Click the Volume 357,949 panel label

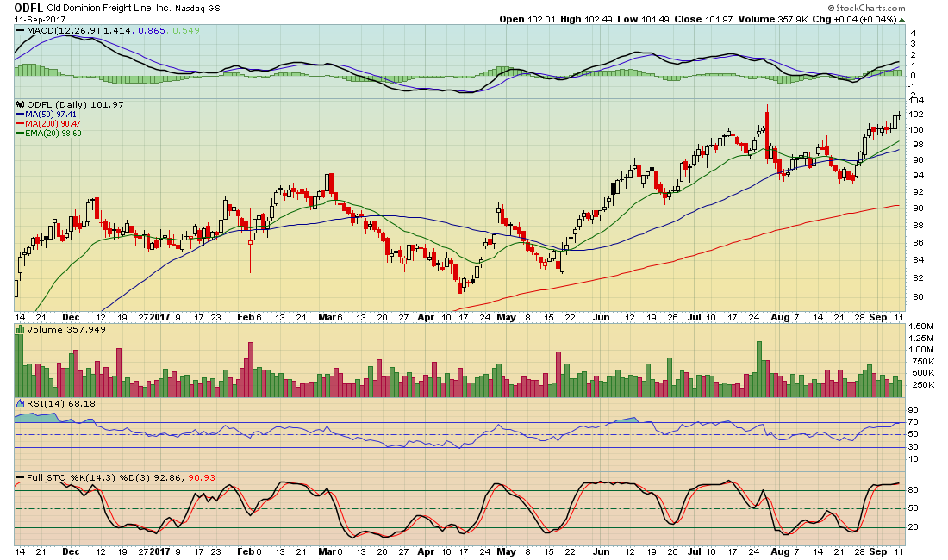pyautogui.click(x=65, y=329)
